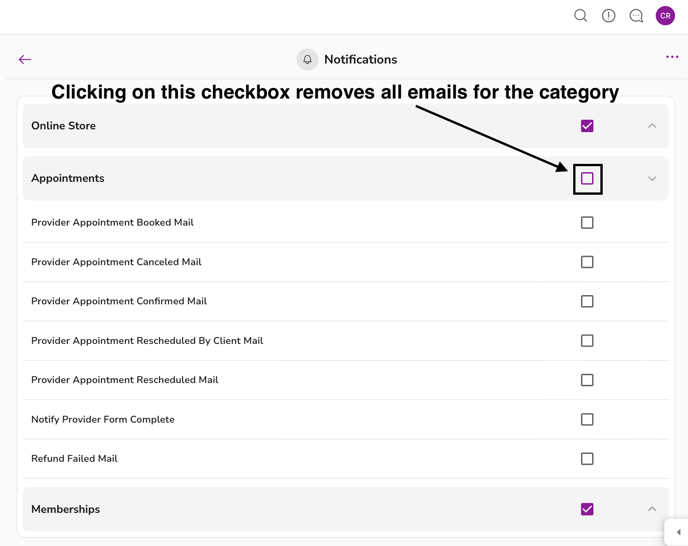Uncheck the Online Store category checkbox

tap(587, 126)
